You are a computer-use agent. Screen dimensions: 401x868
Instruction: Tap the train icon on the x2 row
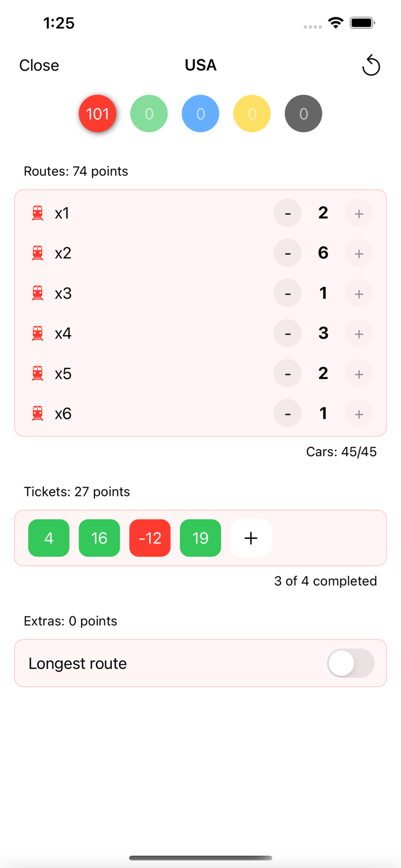[38, 253]
